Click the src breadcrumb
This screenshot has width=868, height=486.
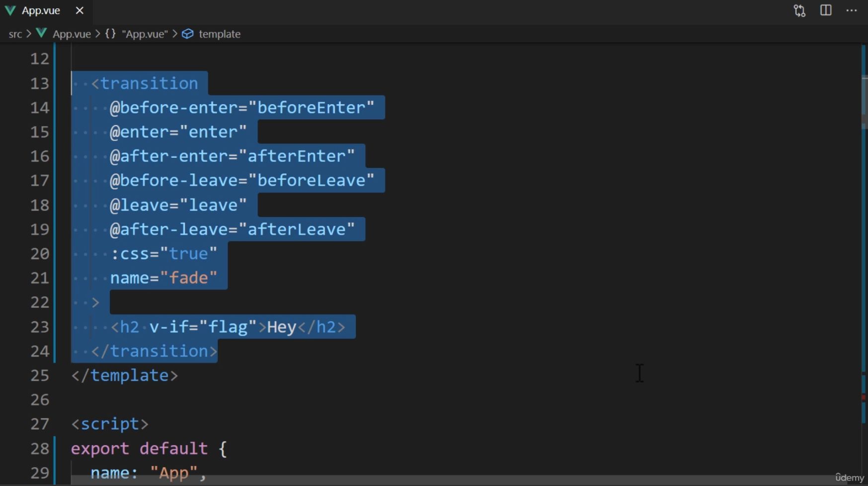pyautogui.click(x=15, y=34)
